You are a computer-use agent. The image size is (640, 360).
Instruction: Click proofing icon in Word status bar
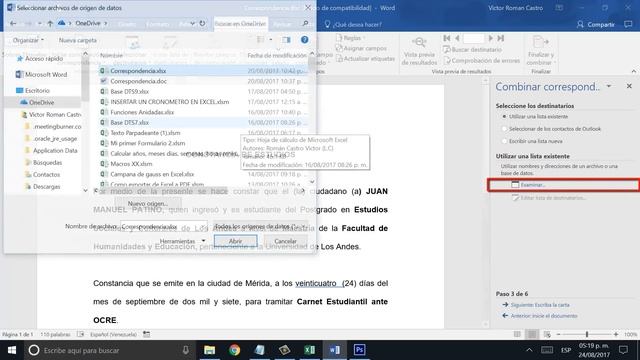(80, 334)
